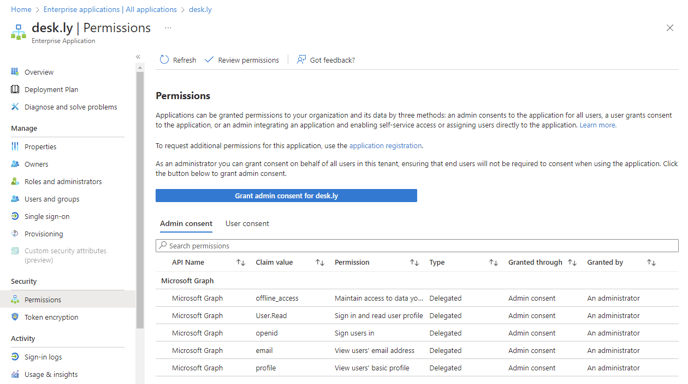This screenshot has height=384, width=688.
Task: Click the Refresh toolbar label
Action: pyautogui.click(x=184, y=60)
